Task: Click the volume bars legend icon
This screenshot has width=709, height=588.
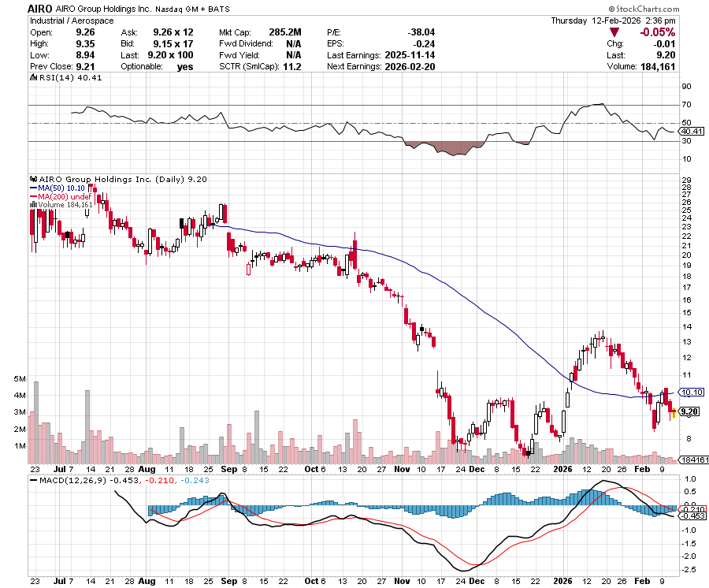Action: 33,204
